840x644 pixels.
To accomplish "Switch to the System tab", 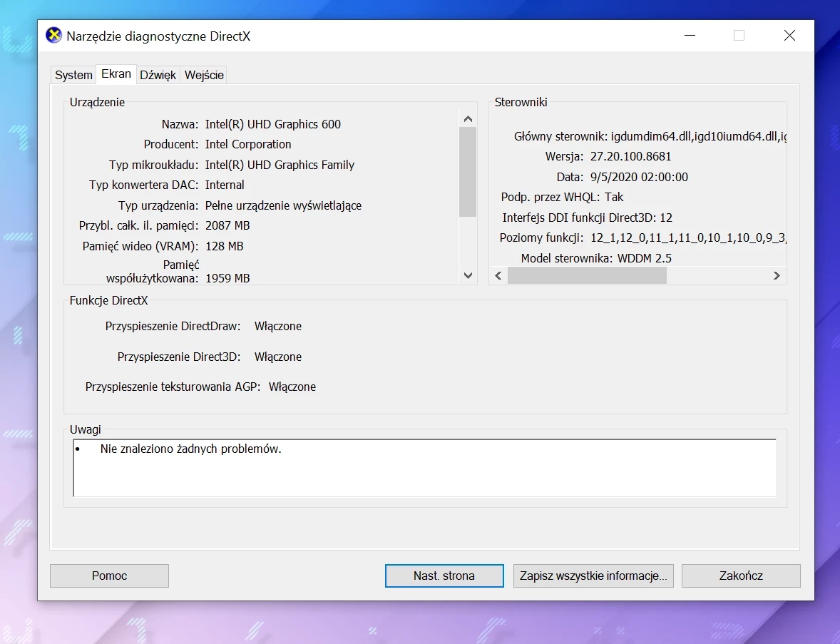I will tap(73, 74).
